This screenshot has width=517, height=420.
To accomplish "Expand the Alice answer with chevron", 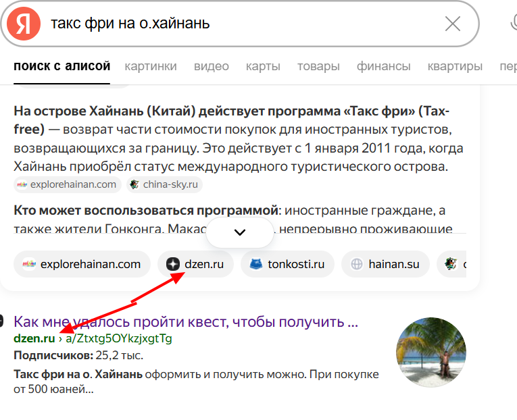I will pos(240,232).
